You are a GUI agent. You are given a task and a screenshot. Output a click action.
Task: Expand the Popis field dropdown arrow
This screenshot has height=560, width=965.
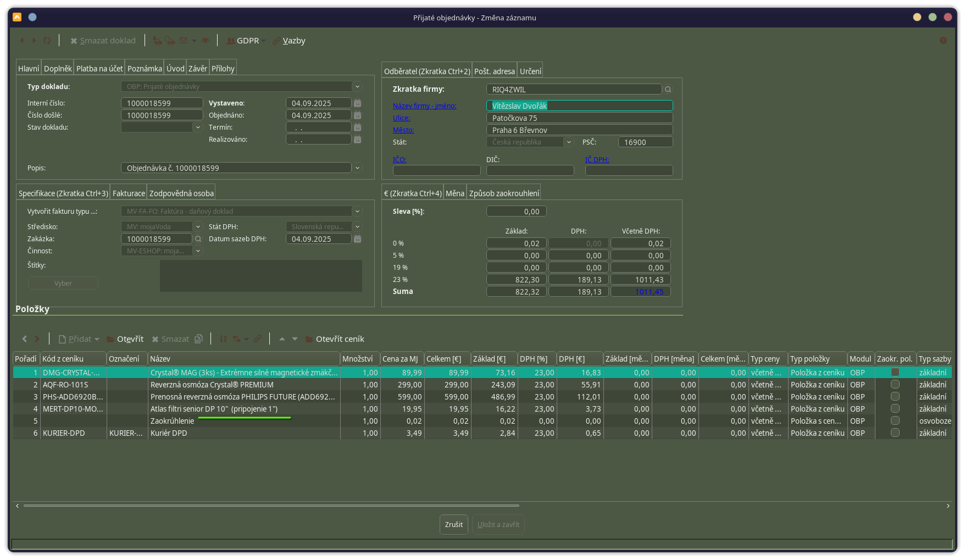click(357, 168)
